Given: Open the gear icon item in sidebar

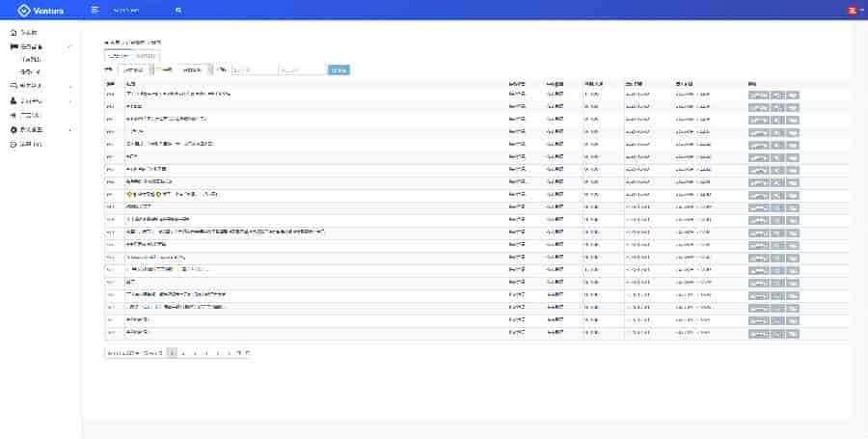Looking at the screenshot, I should [x=14, y=129].
